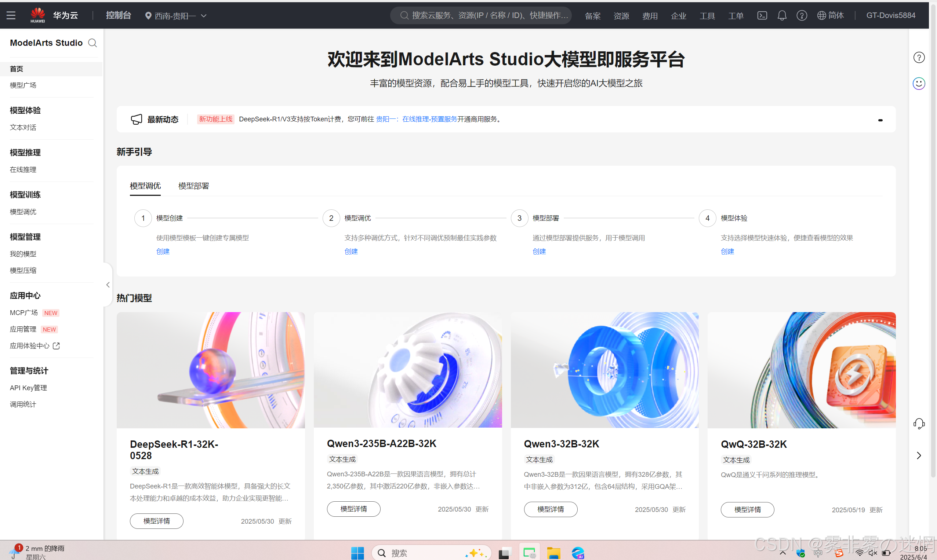The width and height of the screenshot is (937, 560).
Task: Click the news carousel indicator dot
Action: (880, 120)
